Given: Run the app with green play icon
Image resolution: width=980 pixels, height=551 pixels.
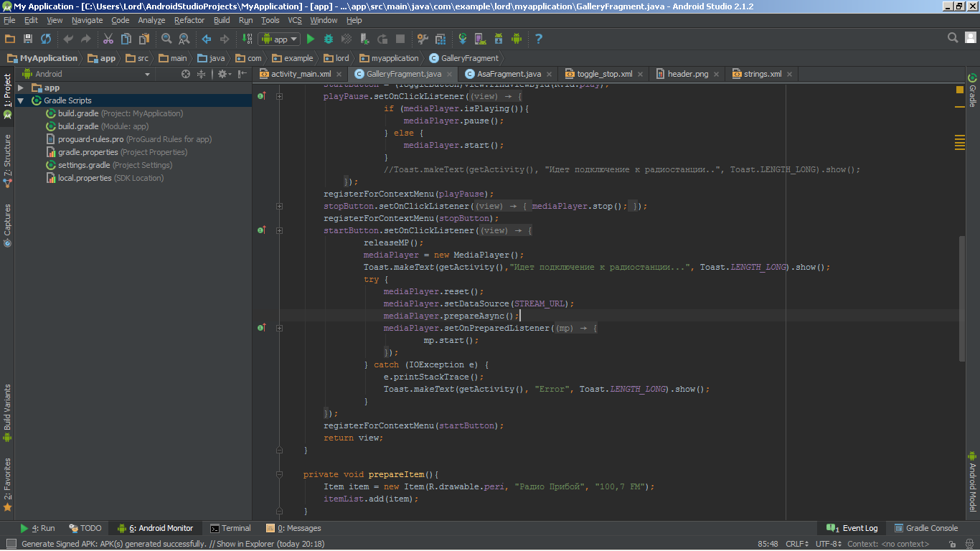Looking at the screenshot, I should coord(311,39).
